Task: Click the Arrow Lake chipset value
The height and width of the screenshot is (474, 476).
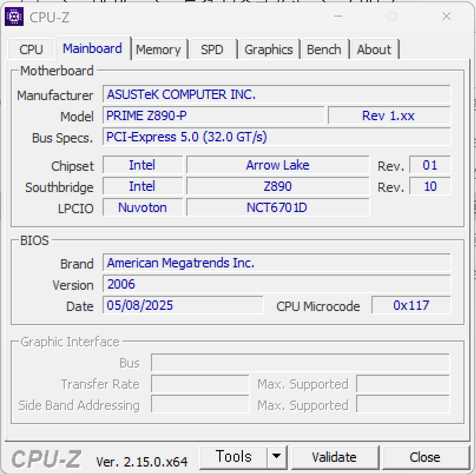Action: [278, 165]
